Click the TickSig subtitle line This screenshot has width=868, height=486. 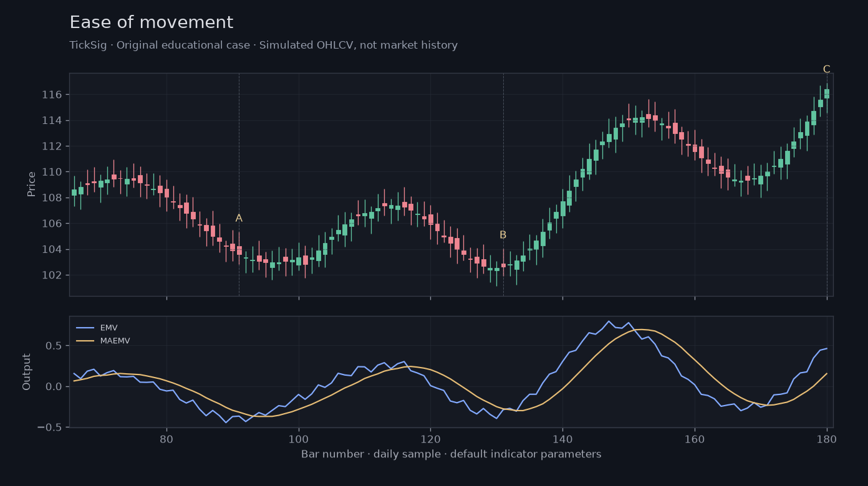(x=264, y=45)
